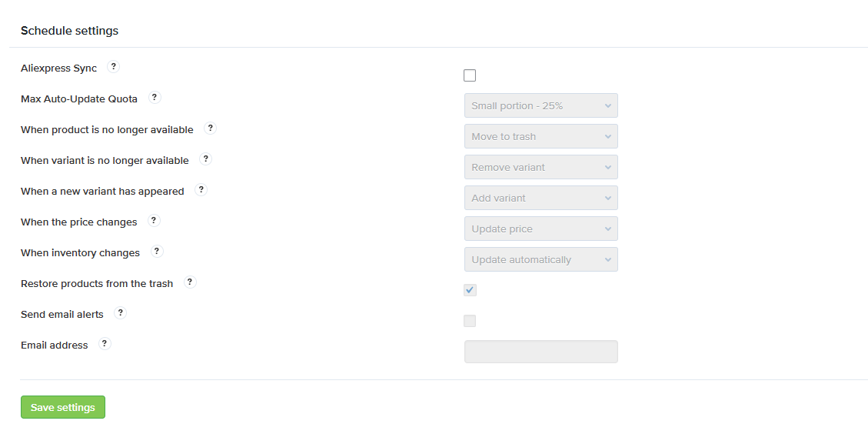Open help tooltip for Email address

pos(105,344)
